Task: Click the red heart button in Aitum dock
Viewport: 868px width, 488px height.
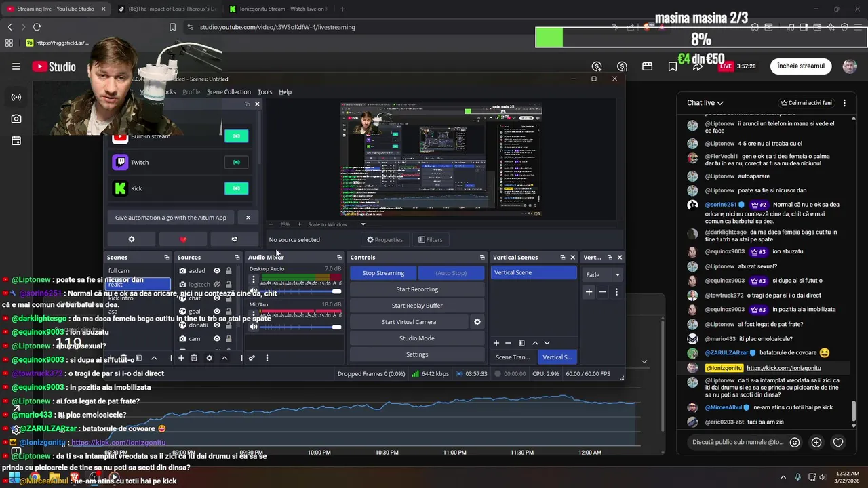Action: click(x=183, y=239)
